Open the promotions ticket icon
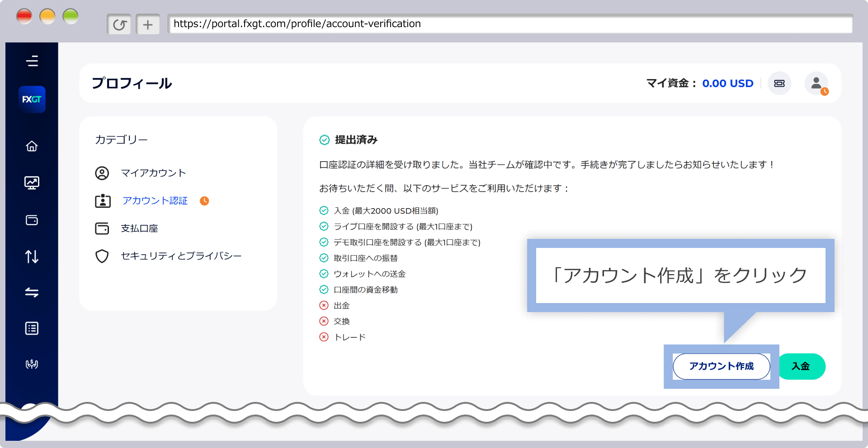The height and width of the screenshot is (448, 868). pos(779,83)
